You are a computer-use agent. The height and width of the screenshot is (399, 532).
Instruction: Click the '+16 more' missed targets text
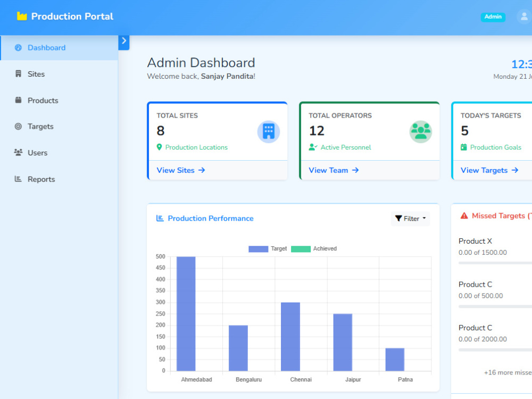click(508, 372)
